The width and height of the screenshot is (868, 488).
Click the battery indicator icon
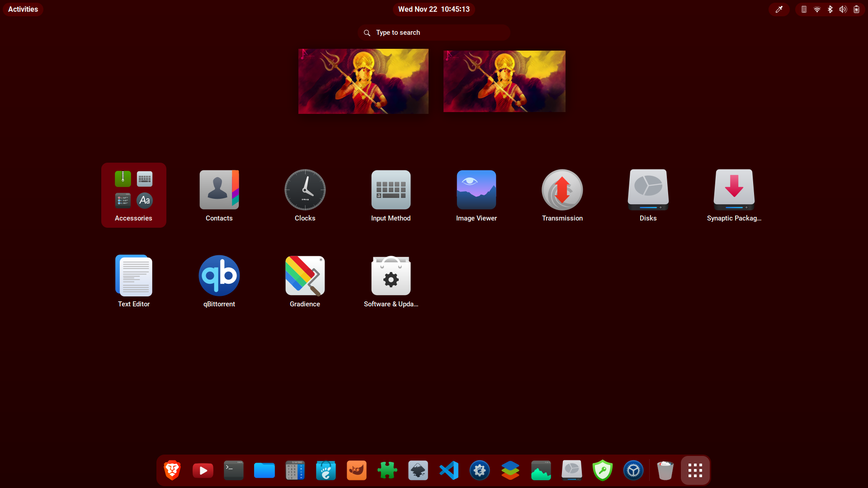(856, 9)
